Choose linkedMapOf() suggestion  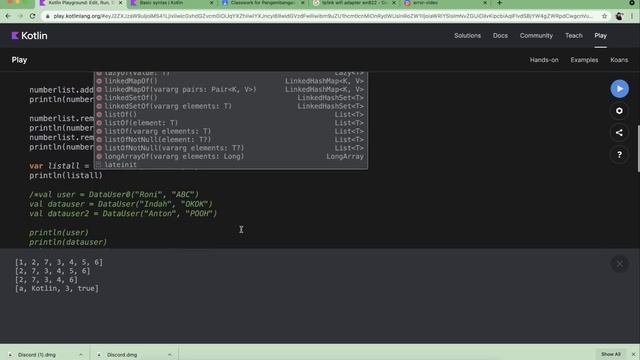231,81
